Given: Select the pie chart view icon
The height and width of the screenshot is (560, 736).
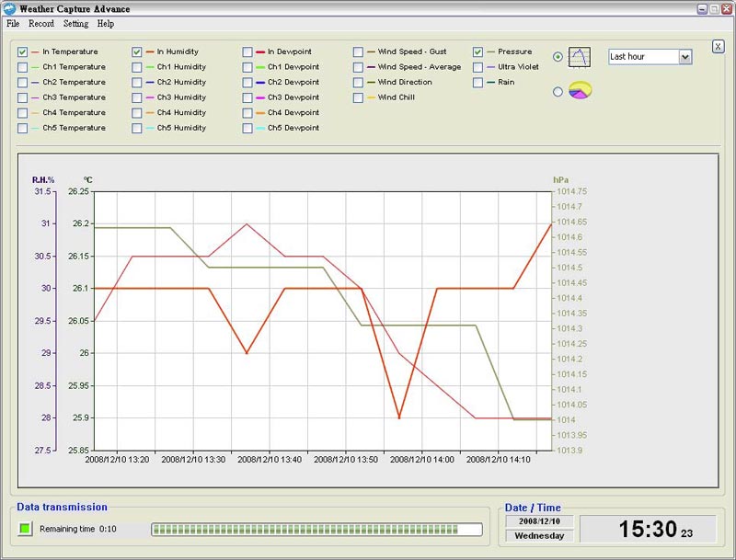Looking at the screenshot, I should pyautogui.click(x=580, y=90).
